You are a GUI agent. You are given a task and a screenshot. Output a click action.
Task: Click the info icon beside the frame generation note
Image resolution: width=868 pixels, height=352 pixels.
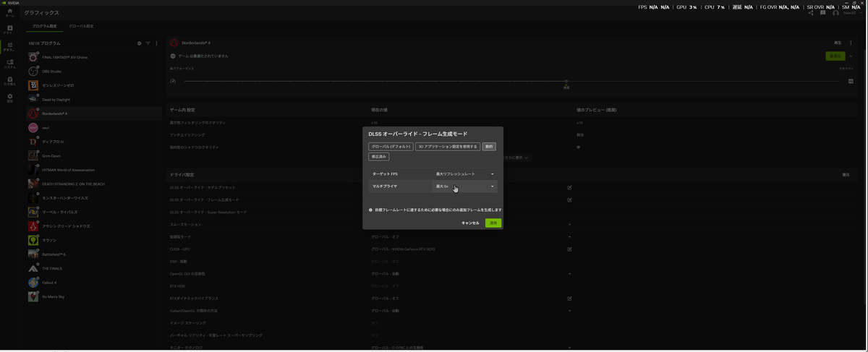(x=370, y=210)
